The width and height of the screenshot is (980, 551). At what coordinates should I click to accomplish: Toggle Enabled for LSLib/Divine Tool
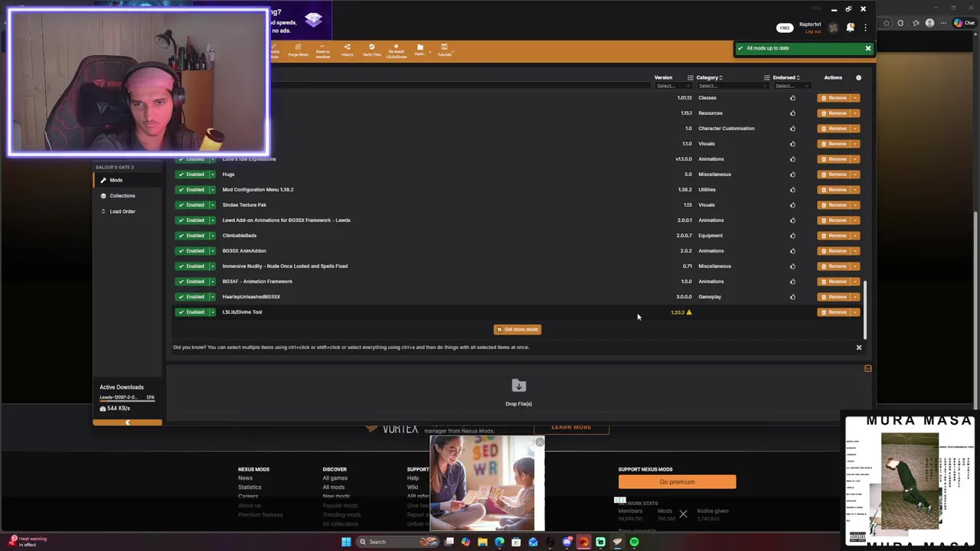click(191, 312)
